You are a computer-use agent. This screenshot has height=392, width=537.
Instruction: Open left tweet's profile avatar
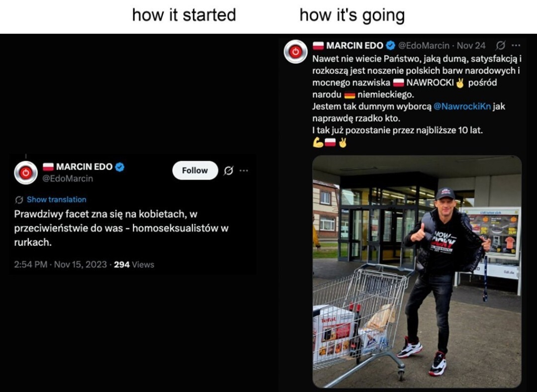[x=26, y=173]
